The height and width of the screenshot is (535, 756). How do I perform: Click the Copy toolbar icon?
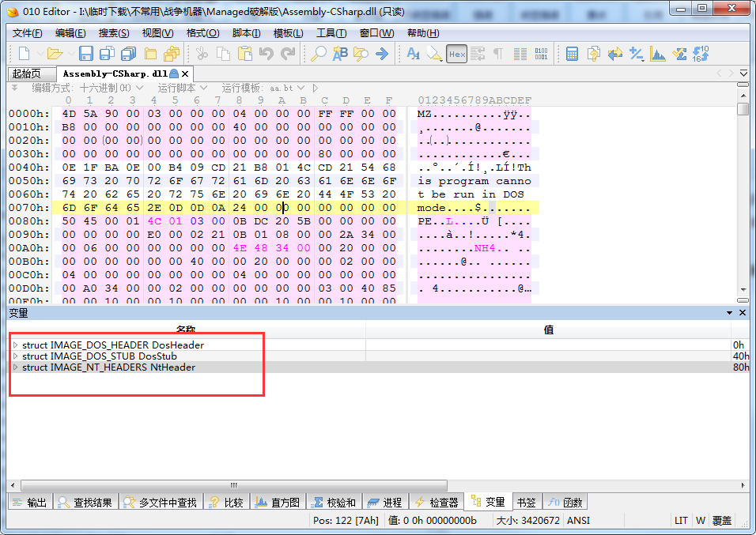pyautogui.click(x=223, y=54)
